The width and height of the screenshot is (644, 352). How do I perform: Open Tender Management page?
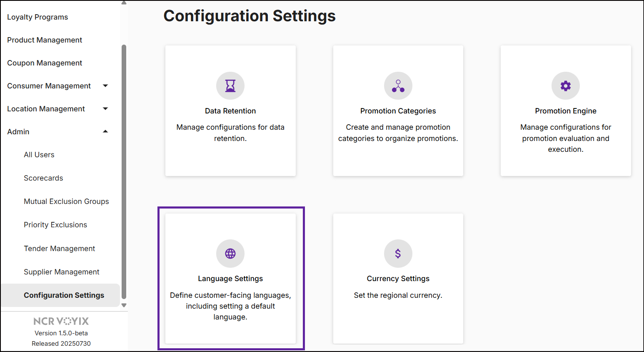point(60,249)
